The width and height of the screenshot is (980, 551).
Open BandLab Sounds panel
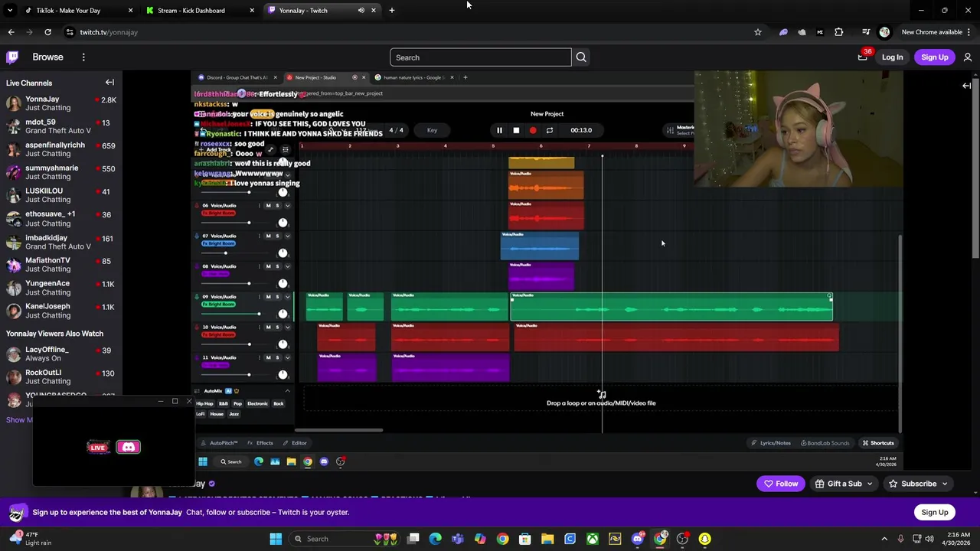825,443
